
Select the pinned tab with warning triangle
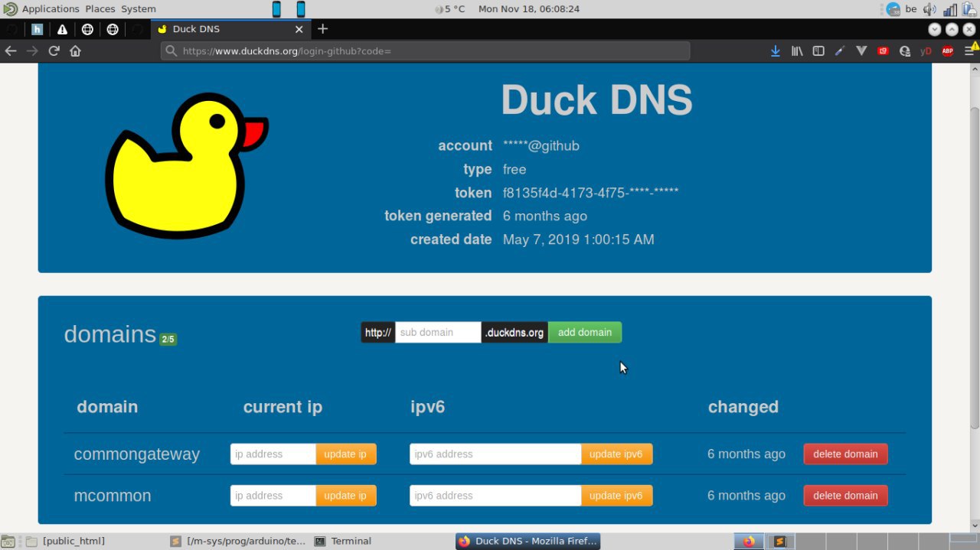point(62,29)
